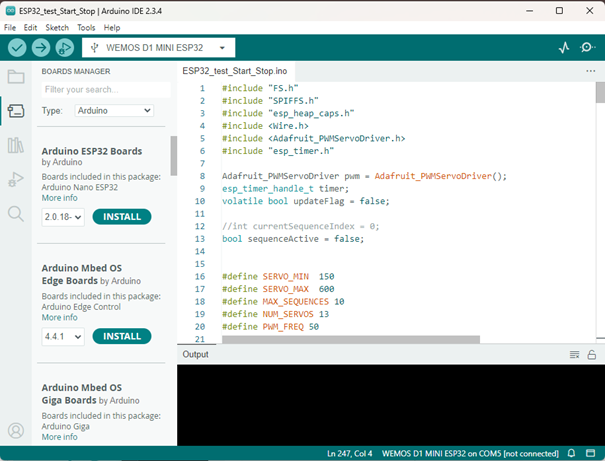The width and height of the screenshot is (605, 461).
Task: Open the Library Manager in sidebar
Action: tap(15, 146)
